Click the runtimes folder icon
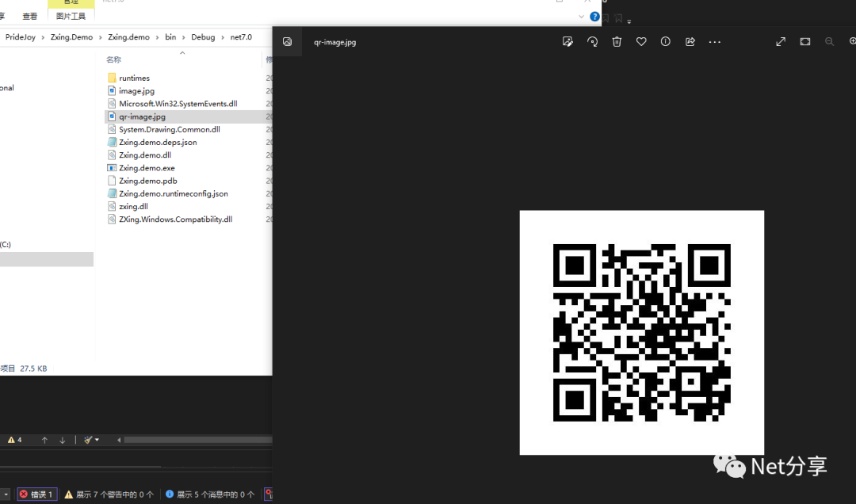The image size is (856, 504). pyautogui.click(x=112, y=78)
